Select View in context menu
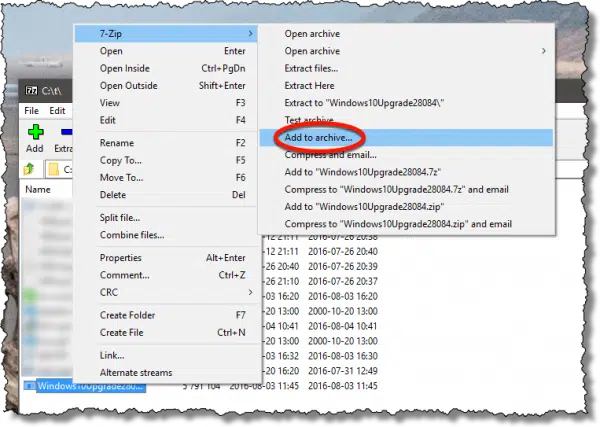 click(x=168, y=103)
